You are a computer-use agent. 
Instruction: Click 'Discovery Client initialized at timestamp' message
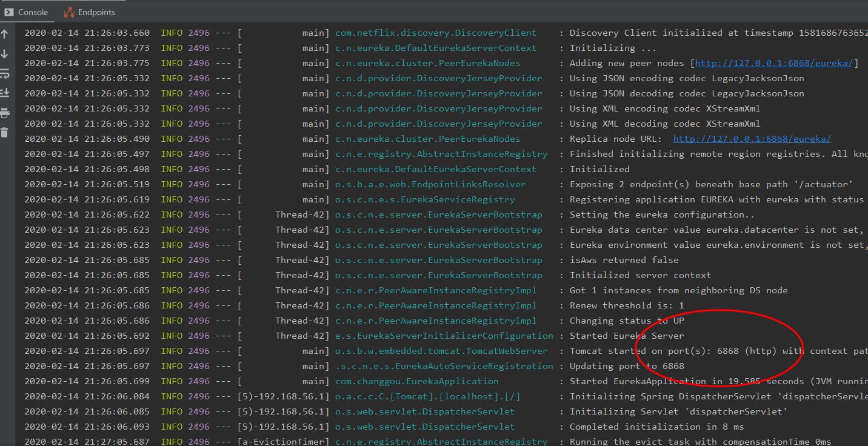[718, 33]
